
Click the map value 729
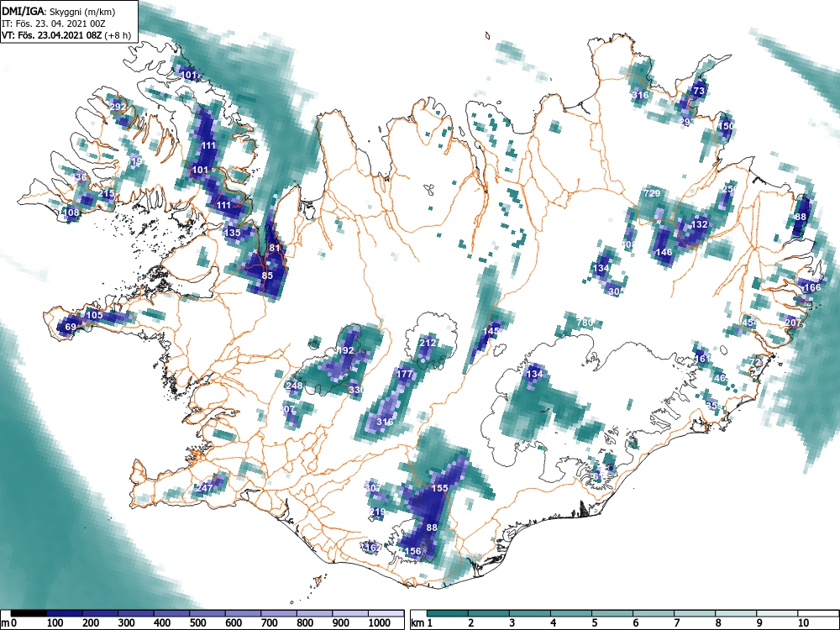pyautogui.click(x=652, y=193)
